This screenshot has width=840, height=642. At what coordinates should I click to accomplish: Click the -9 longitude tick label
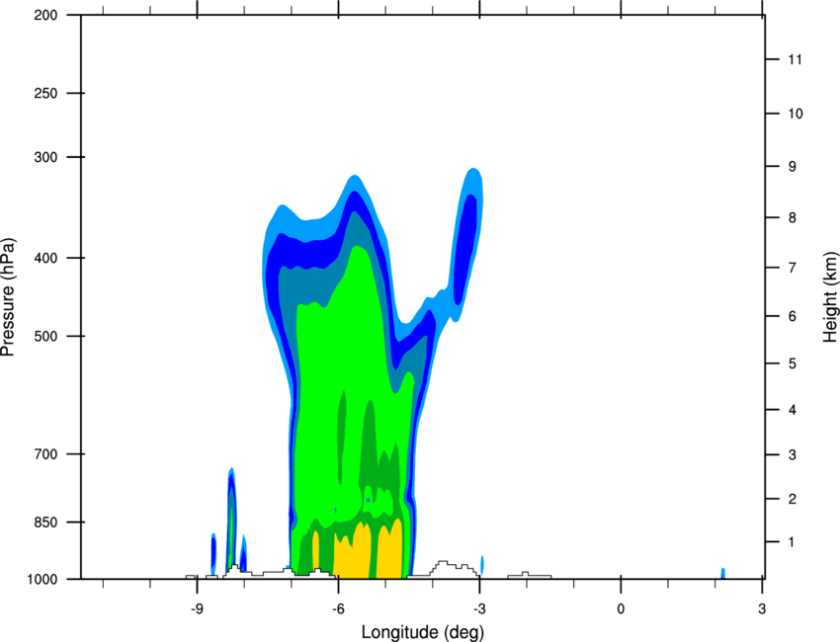point(198,609)
